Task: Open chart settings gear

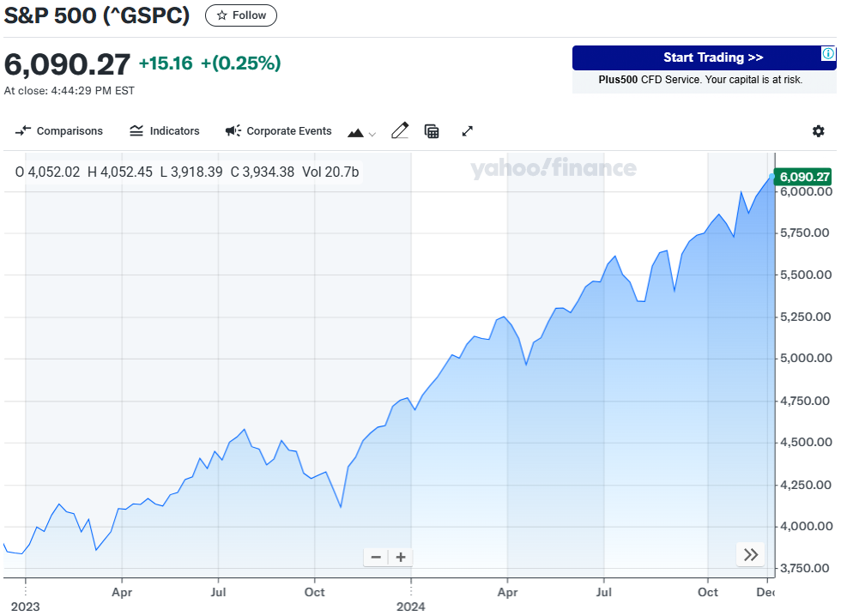Action: [818, 131]
